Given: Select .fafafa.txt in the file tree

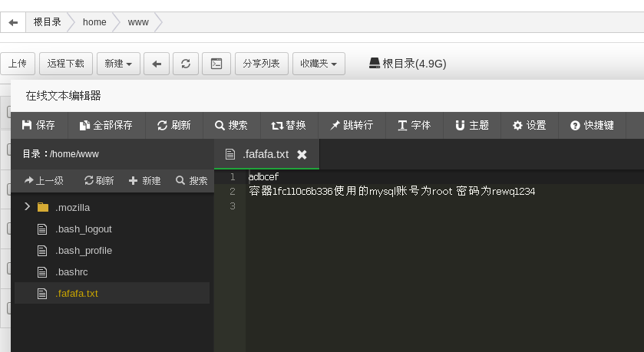Looking at the screenshot, I should [x=112, y=293].
